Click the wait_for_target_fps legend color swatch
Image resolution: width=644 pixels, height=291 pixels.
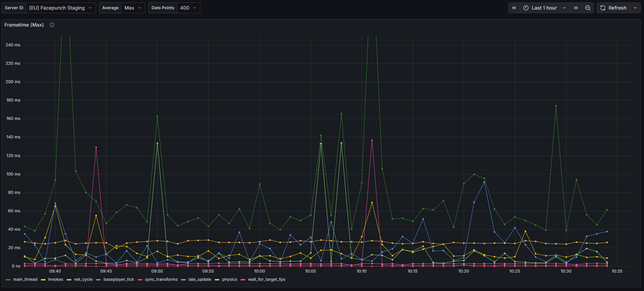pyautogui.click(x=243, y=280)
